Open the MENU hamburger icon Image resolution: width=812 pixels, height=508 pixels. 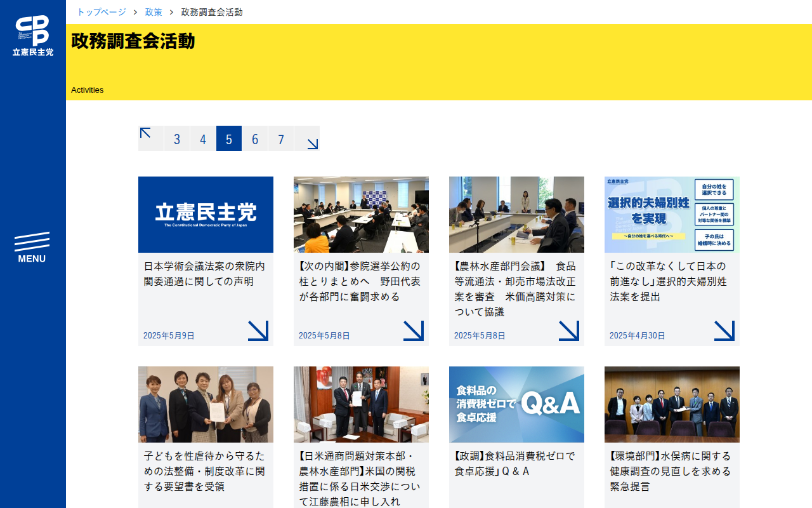click(x=32, y=248)
